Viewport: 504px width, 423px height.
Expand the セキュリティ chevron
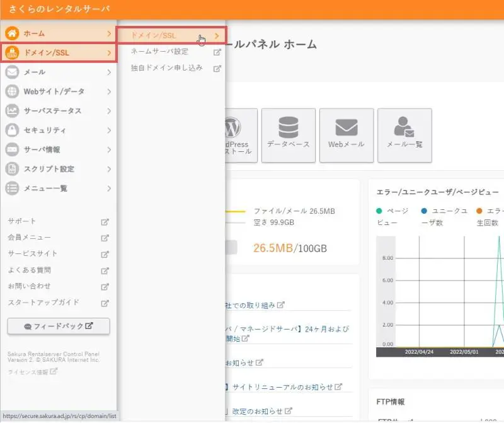pos(109,130)
